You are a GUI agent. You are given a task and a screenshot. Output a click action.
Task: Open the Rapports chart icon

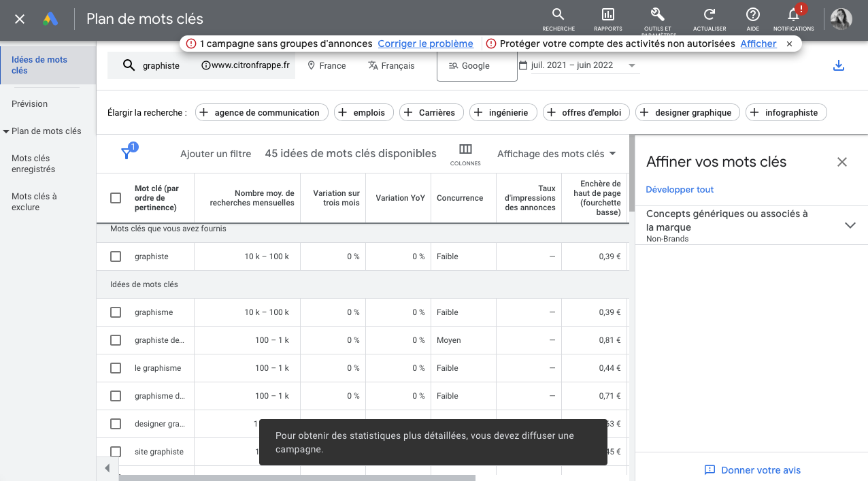(607, 14)
